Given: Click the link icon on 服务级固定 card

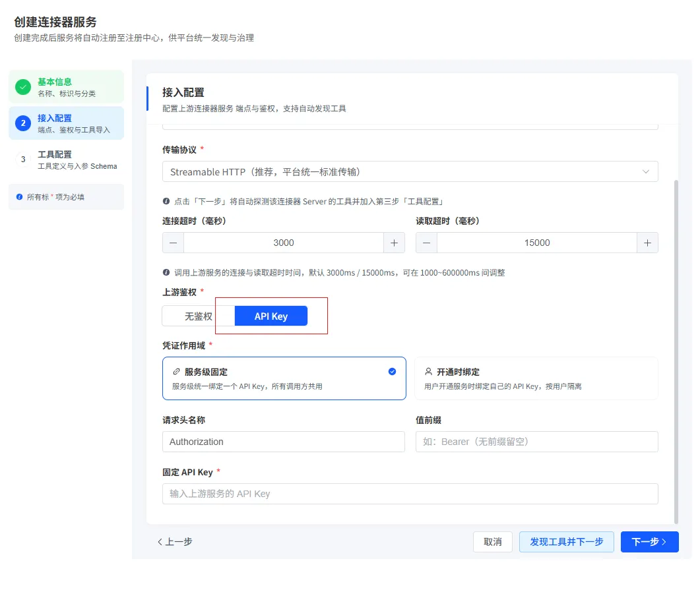Looking at the screenshot, I should tap(176, 372).
